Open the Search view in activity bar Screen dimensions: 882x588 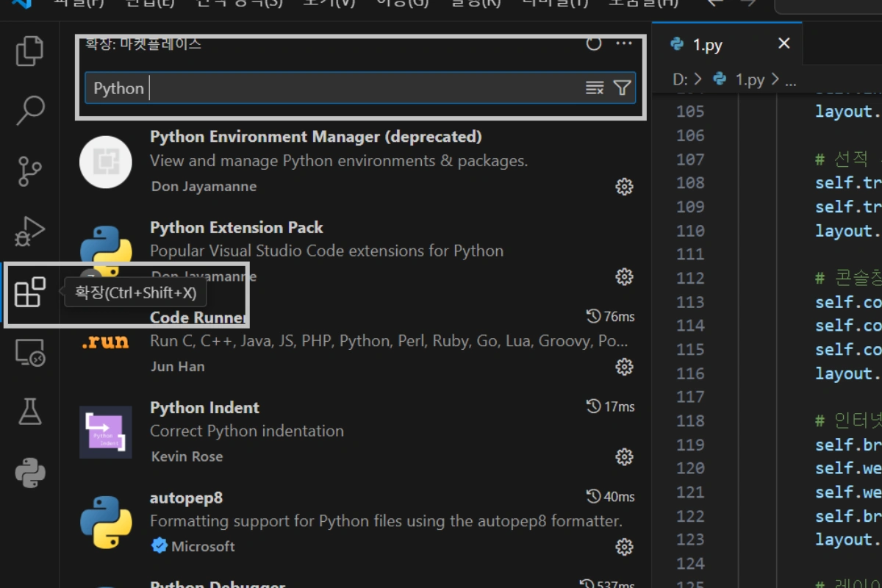point(30,110)
